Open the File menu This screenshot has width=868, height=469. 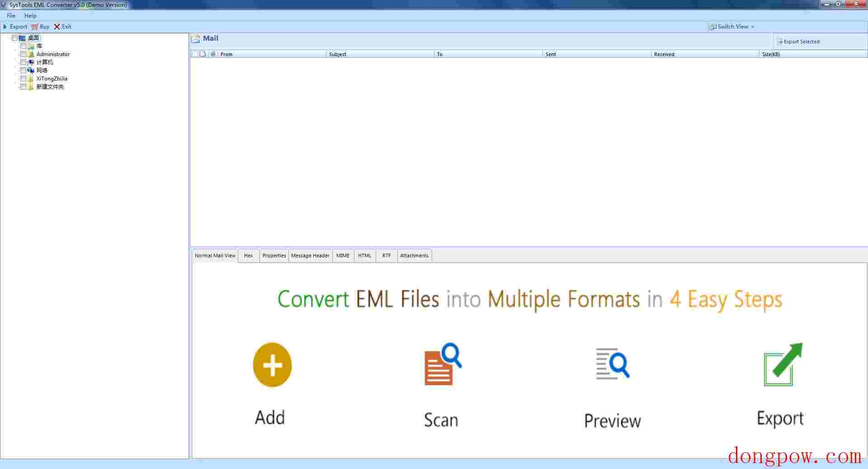pyautogui.click(x=11, y=16)
